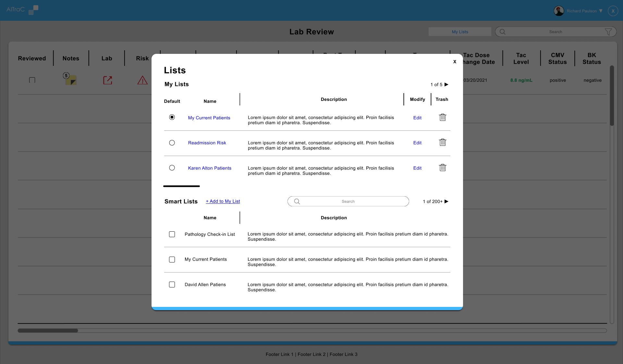The height and width of the screenshot is (364, 623).
Task: Click the Add to My List link
Action: 223,201
